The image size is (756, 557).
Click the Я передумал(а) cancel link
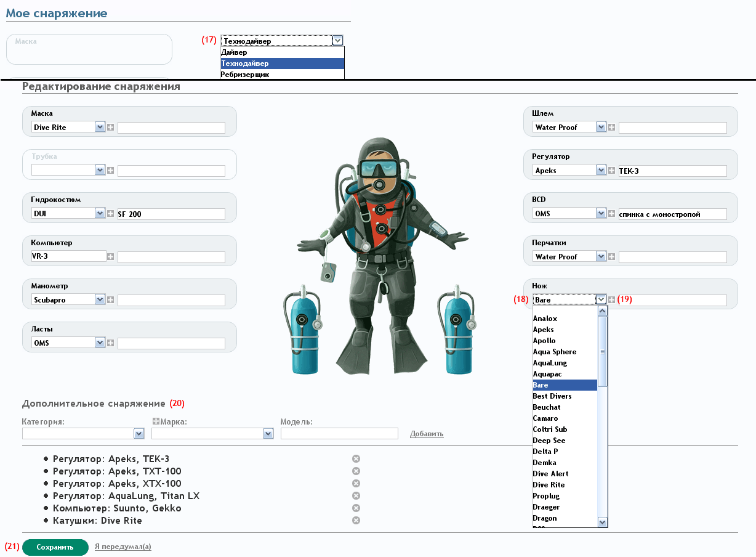tap(123, 547)
